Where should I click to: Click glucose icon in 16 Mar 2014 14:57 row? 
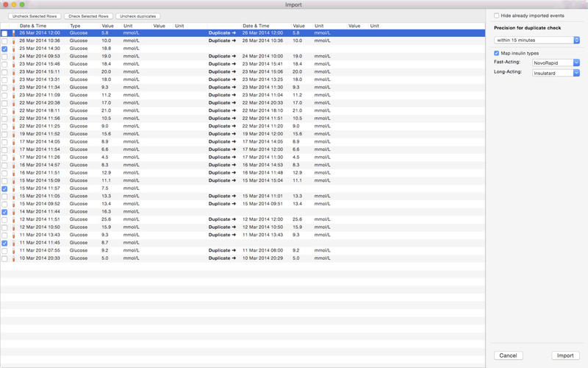coord(13,165)
